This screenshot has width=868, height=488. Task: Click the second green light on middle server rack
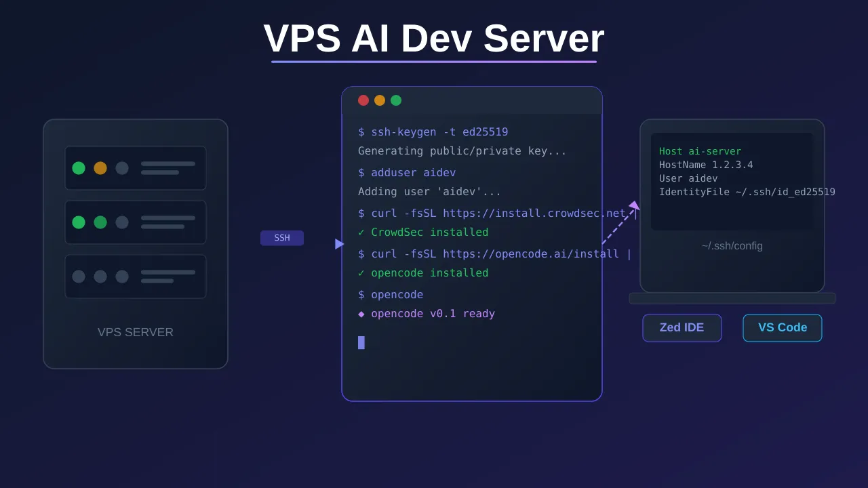[x=100, y=222]
